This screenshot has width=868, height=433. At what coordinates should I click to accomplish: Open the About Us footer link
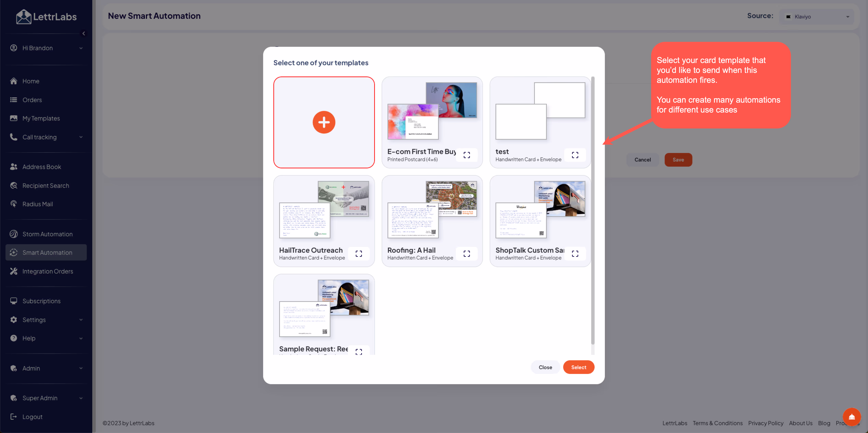coord(801,423)
